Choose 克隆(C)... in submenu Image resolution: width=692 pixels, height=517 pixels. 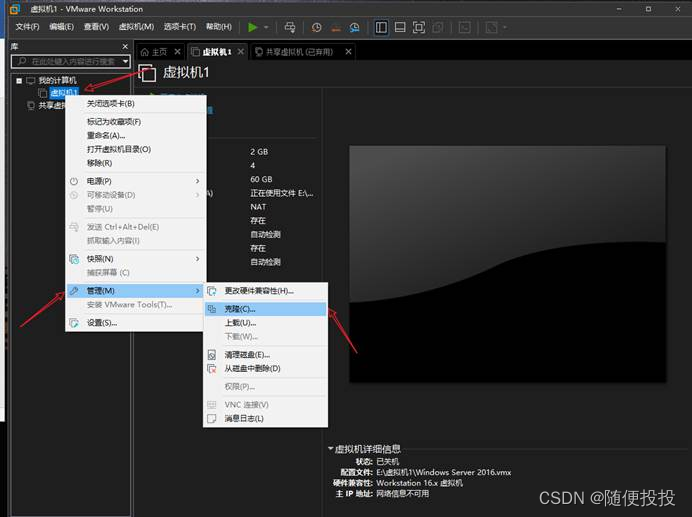265,309
